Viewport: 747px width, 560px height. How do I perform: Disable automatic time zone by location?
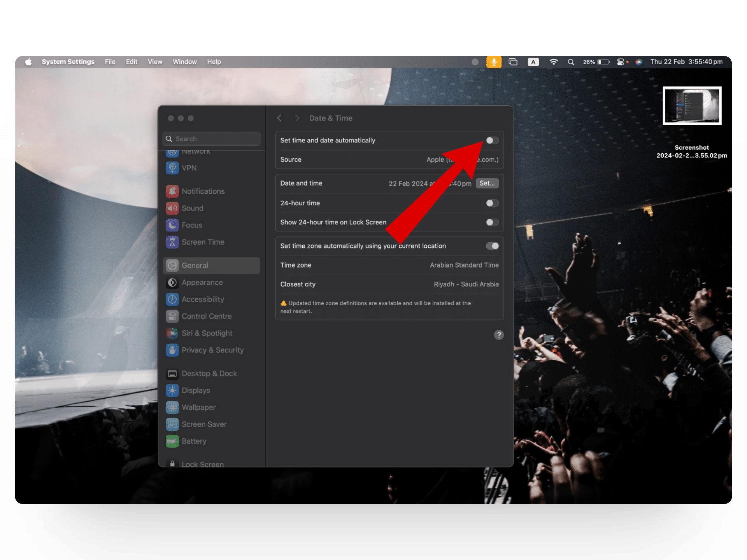pos(492,246)
